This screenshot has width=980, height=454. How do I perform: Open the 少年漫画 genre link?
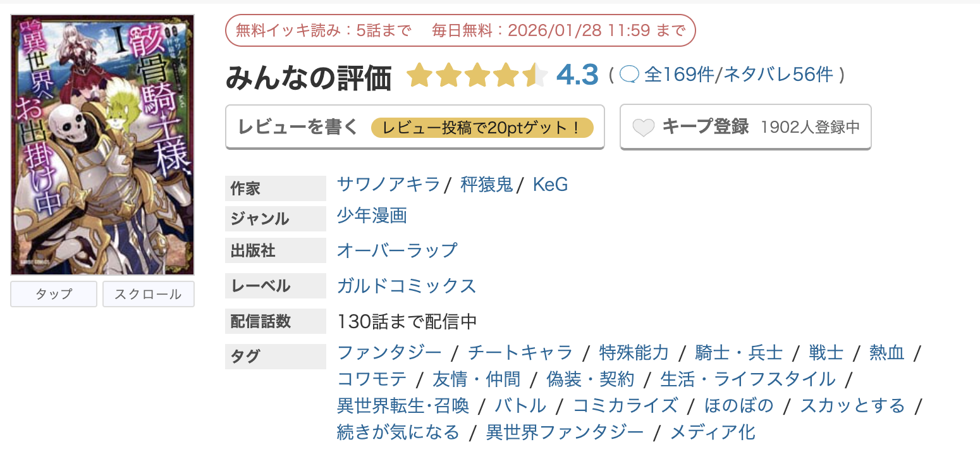pos(372,216)
